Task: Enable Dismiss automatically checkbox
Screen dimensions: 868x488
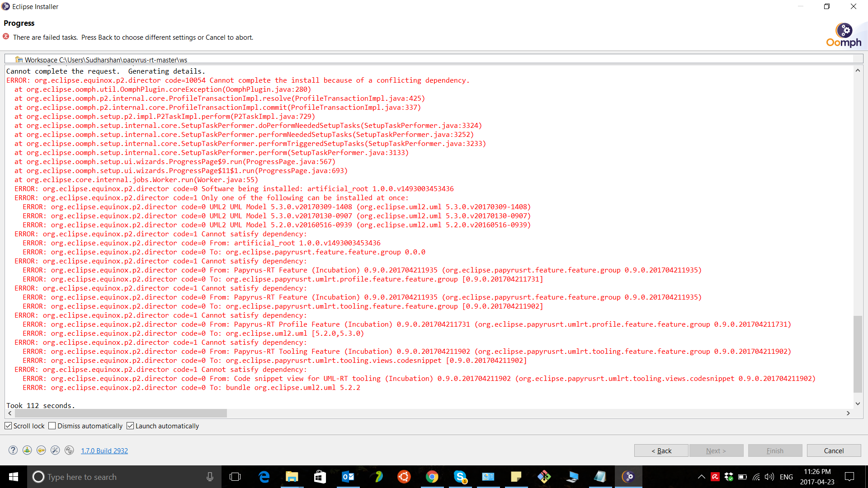Action: tap(52, 426)
